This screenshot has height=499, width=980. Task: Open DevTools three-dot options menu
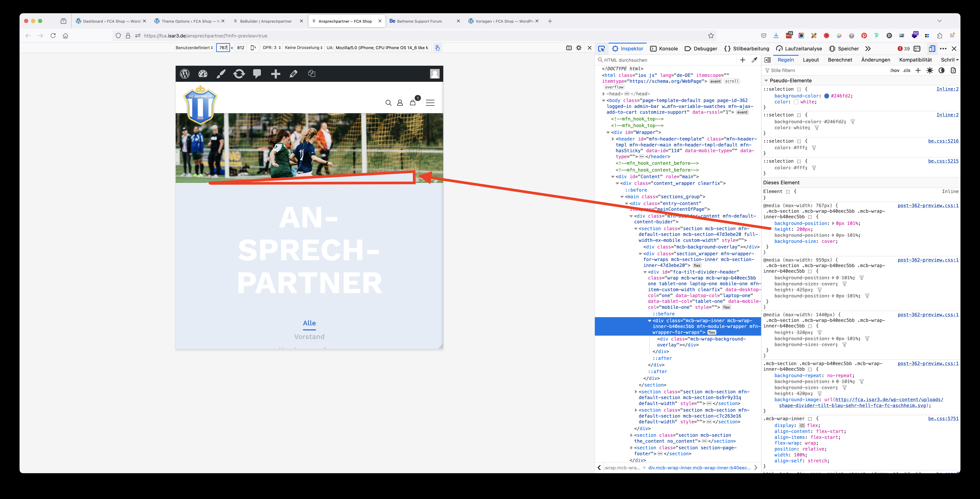(x=943, y=49)
